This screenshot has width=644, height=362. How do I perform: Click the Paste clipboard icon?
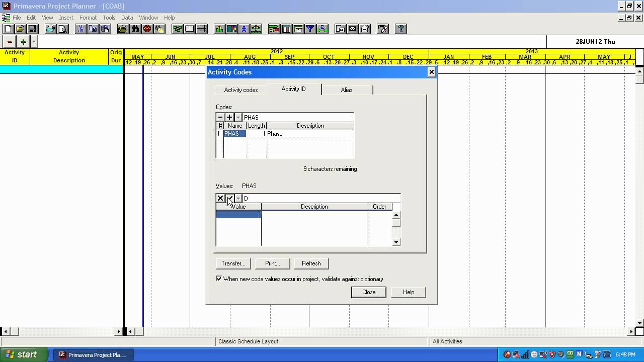(x=105, y=29)
